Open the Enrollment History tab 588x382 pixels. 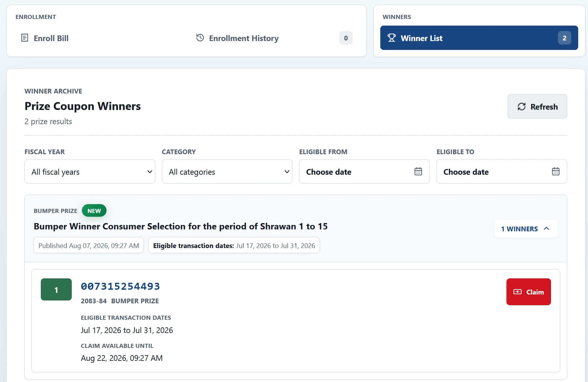point(274,38)
